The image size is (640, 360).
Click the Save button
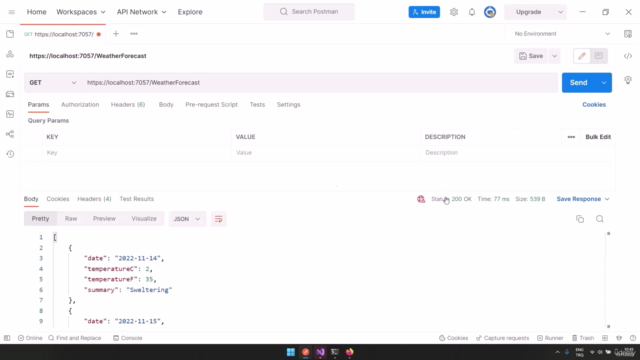pyautogui.click(x=531, y=56)
